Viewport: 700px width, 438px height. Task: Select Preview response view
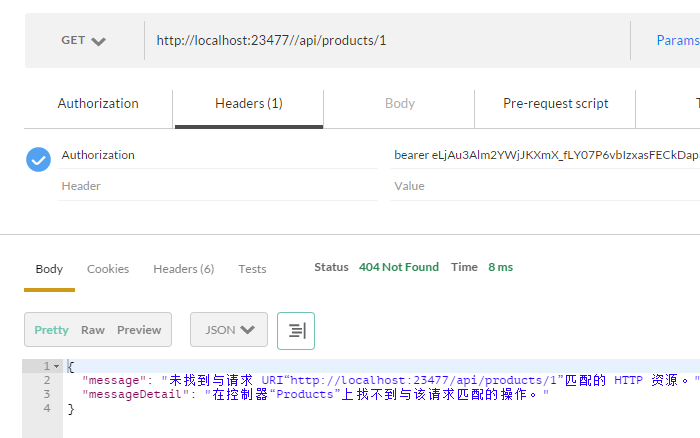(x=139, y=330)
